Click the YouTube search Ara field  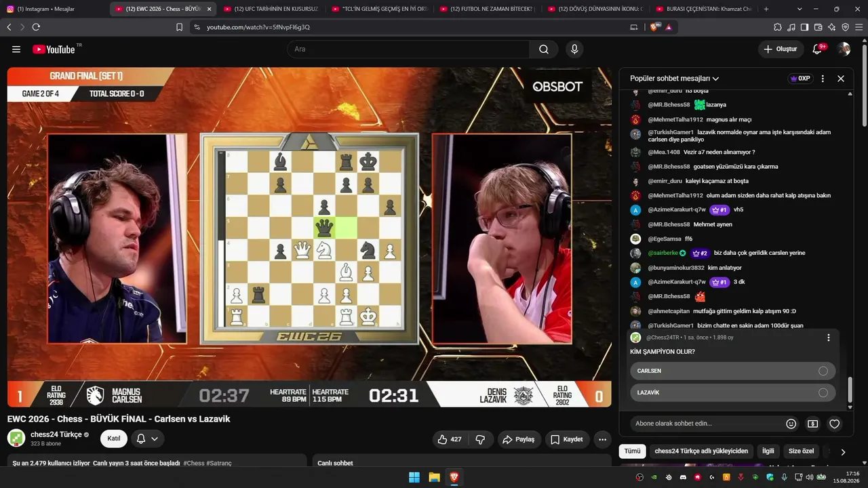click(x=408, y=49)
